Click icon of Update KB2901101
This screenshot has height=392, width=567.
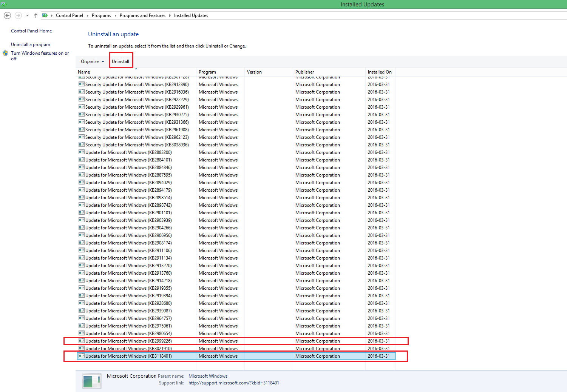(x=81, y=212)
